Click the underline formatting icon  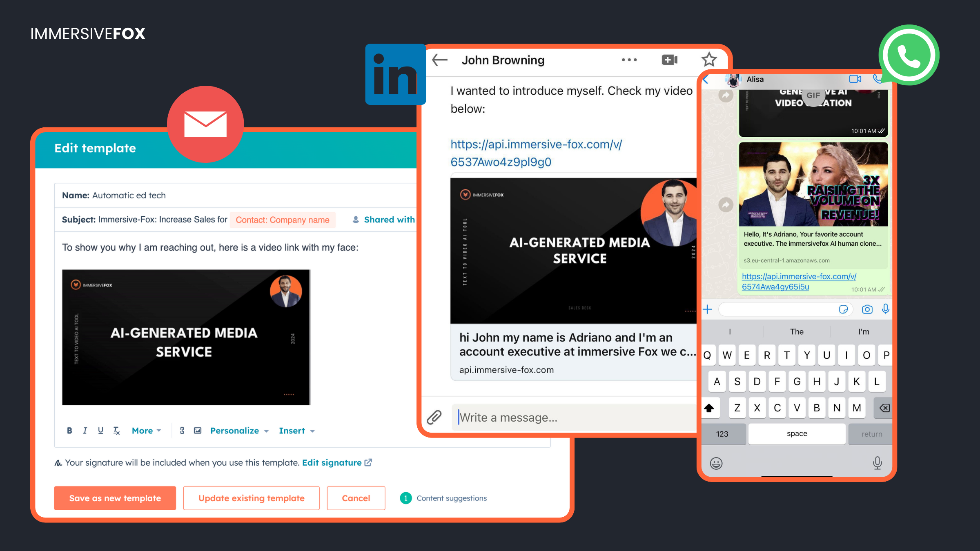click(100, 431)
